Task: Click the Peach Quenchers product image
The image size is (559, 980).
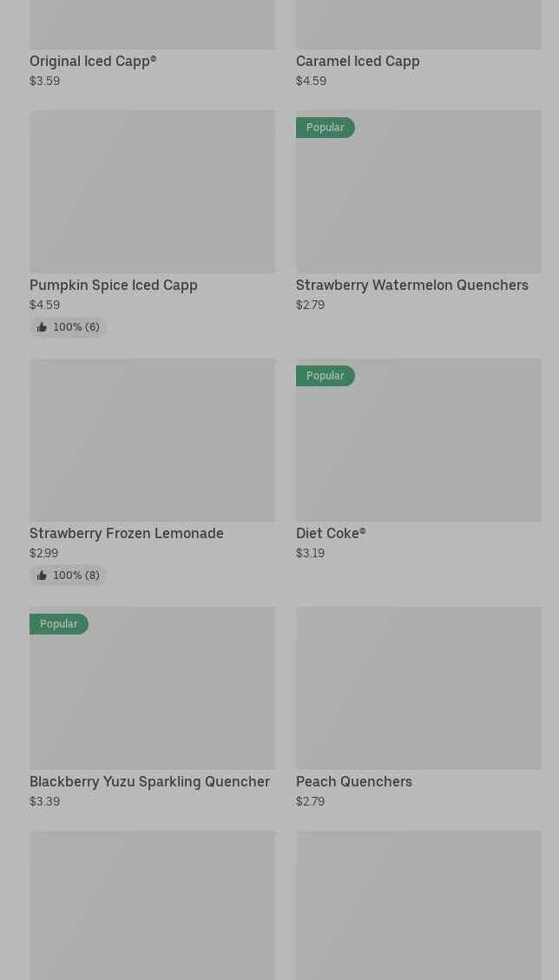Action: 418,687
